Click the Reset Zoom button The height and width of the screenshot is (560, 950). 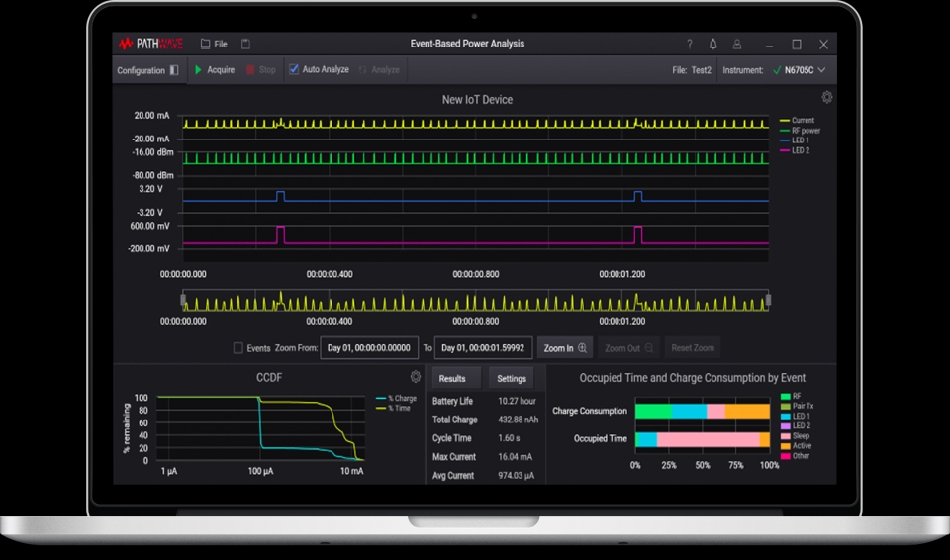click(x=693, y=348)
